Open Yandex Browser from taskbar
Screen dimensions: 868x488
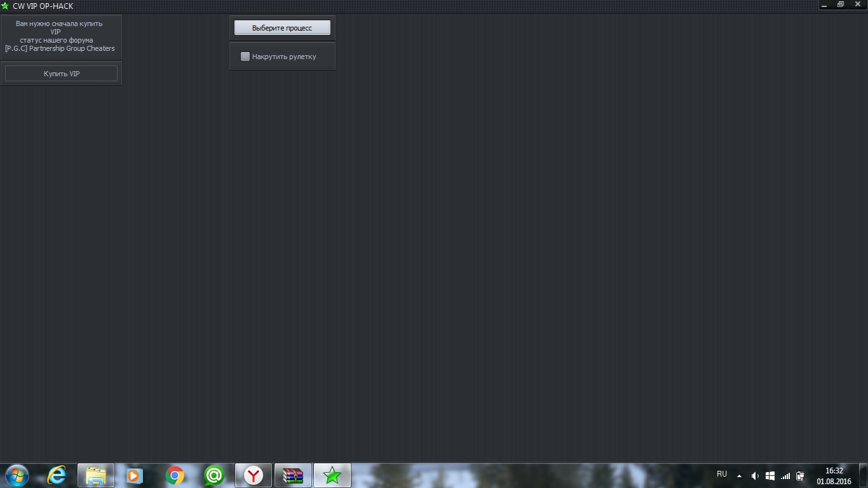point(254,475)
